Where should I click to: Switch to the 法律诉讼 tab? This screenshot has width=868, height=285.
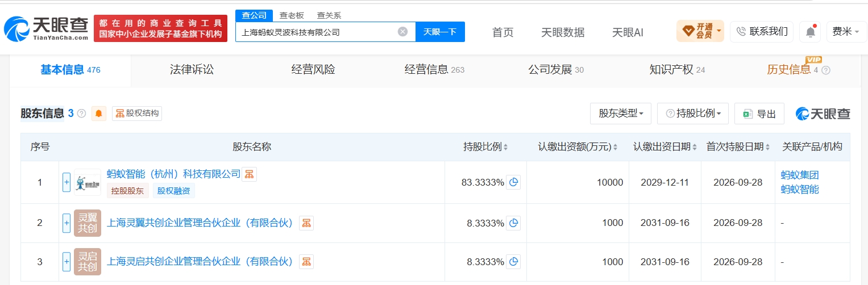click(192, 70)
